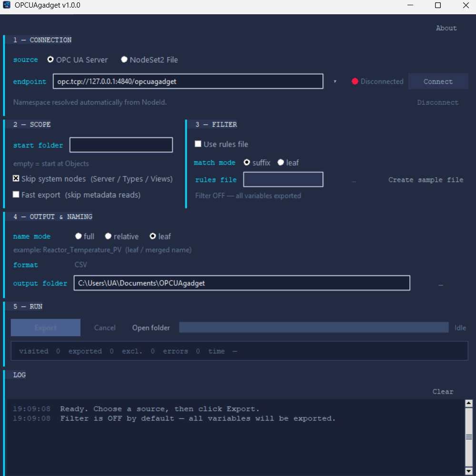
Task: Click the log scrollbar thumb
Action: (x=469, y=437)
